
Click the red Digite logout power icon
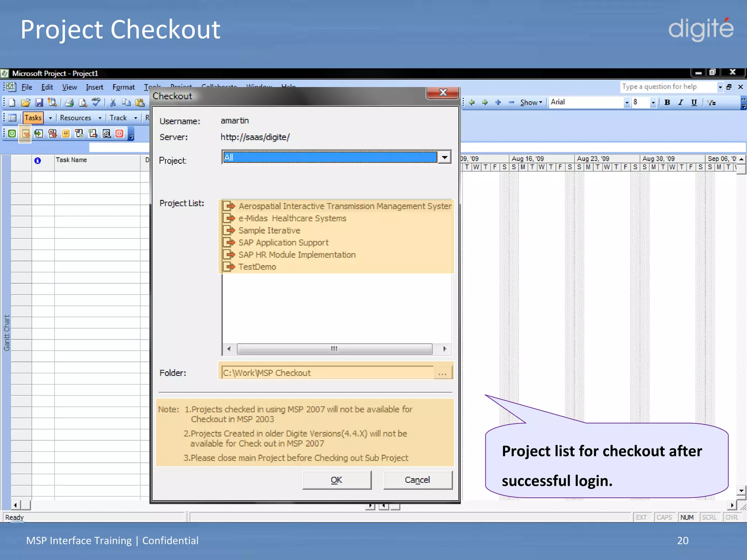119,133
